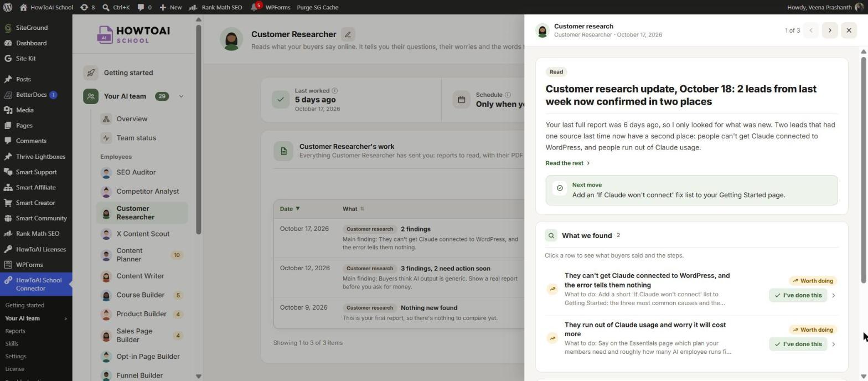Click the SEO Auditor avatar

(x=106, y=173)
